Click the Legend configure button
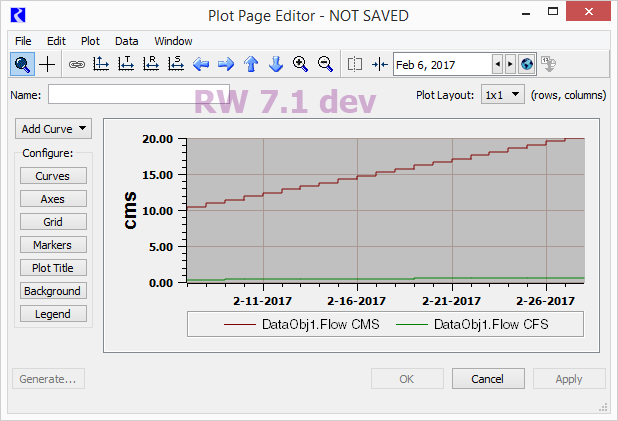Image resolution: width=618 pixels, height=421 pixels. click(x=53, y=314)
